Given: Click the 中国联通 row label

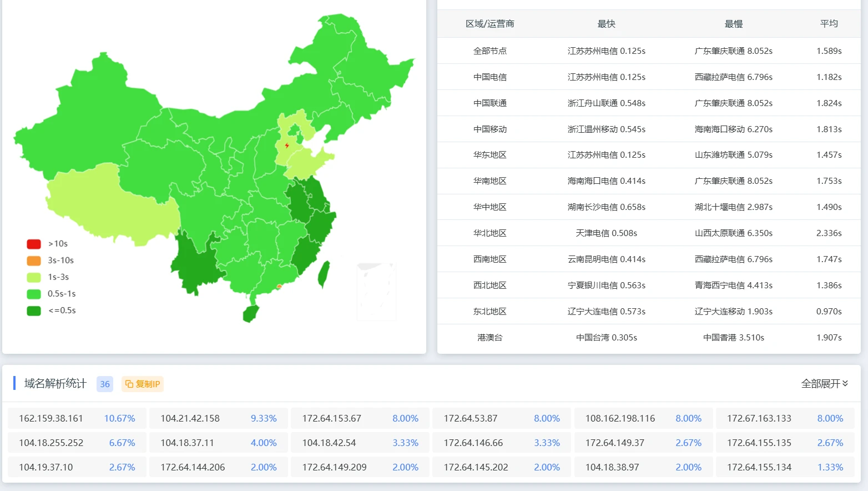Looking at the screenshot, I should [x=490, y=103].
